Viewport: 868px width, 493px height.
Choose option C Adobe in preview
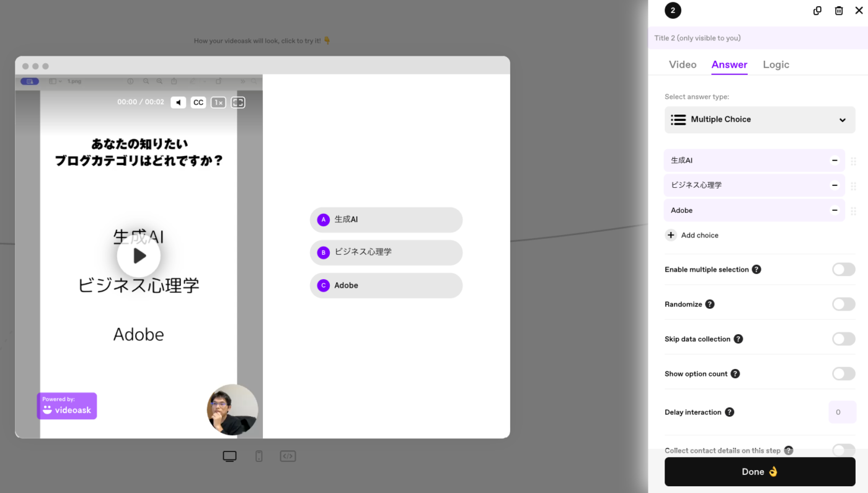386,285
